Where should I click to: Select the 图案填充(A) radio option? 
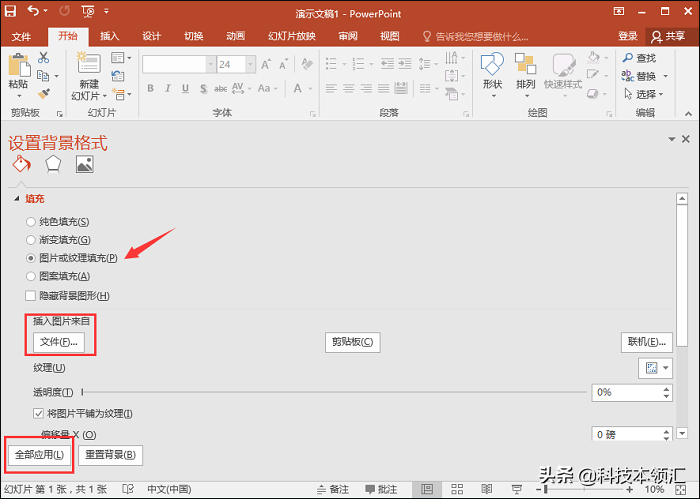31,276
